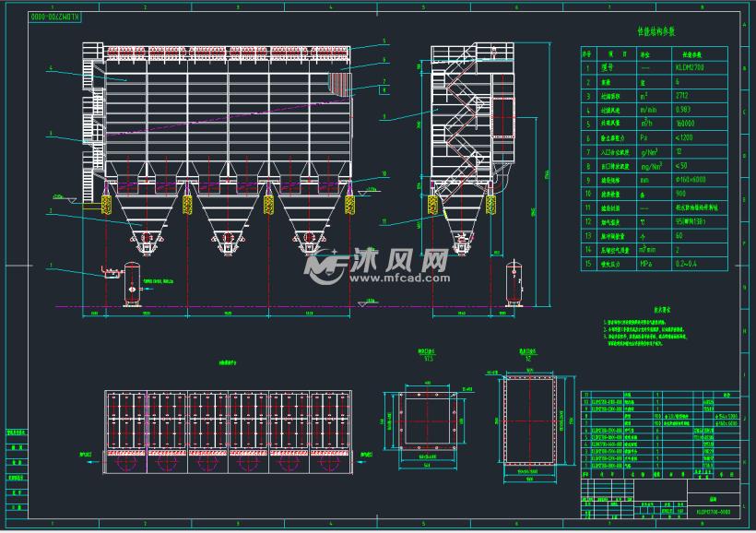Select the first circle in the plan view

tap(126, 466)
